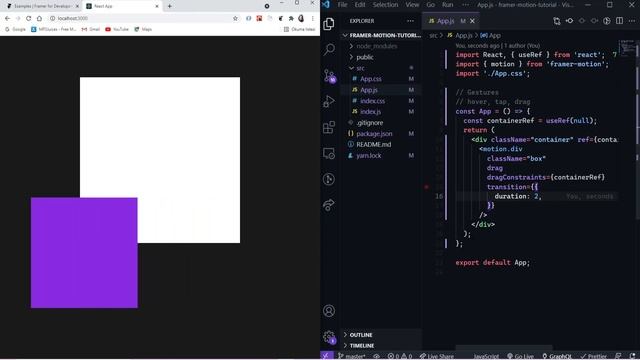Open the Selection menu
Image resolution: width=640 pixels, height=360 pixels.
click(385, 5)
